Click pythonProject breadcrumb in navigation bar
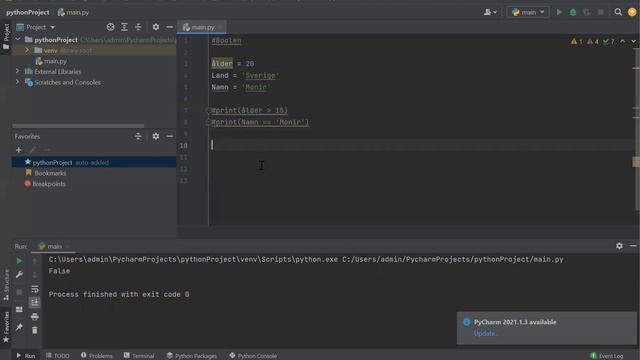Viewport: 640px width, 360px height. click(x=28, y=12)
